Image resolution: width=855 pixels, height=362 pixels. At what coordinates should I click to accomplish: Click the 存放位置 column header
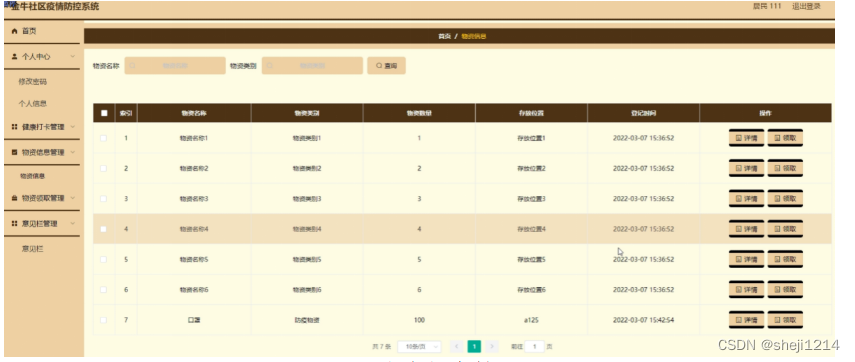(531, 113)
